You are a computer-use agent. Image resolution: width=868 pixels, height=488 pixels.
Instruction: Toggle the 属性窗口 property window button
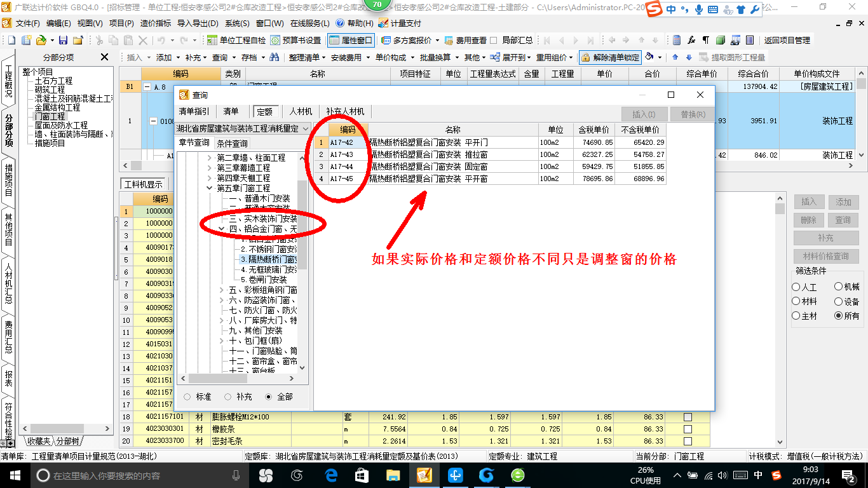[351, 40]
